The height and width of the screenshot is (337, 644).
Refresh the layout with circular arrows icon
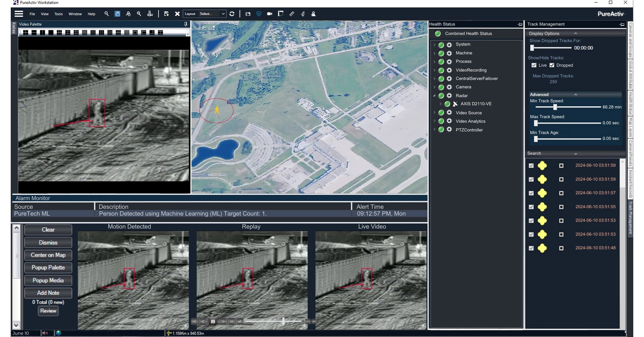[x=232, y=14]
